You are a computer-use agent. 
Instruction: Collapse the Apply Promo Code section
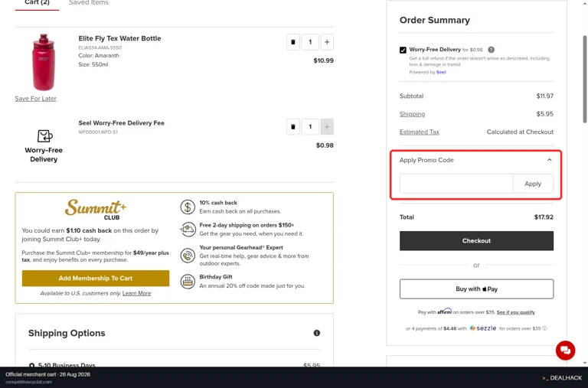point(550,160)
